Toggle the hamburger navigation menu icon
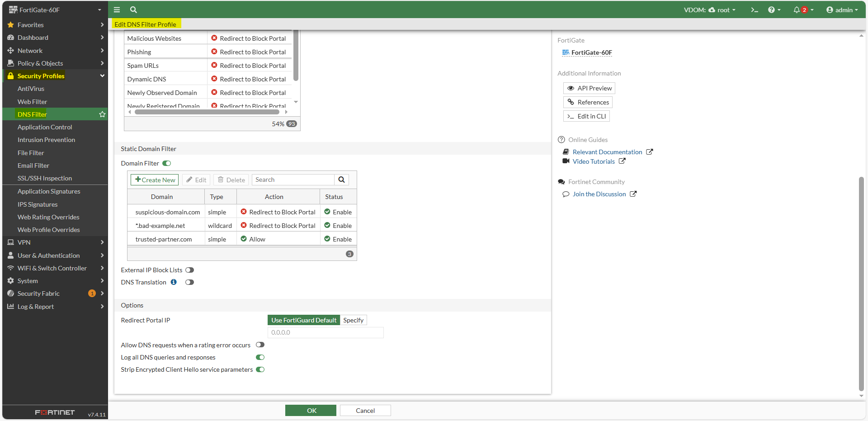868x421 pixels. click(117, 9)
